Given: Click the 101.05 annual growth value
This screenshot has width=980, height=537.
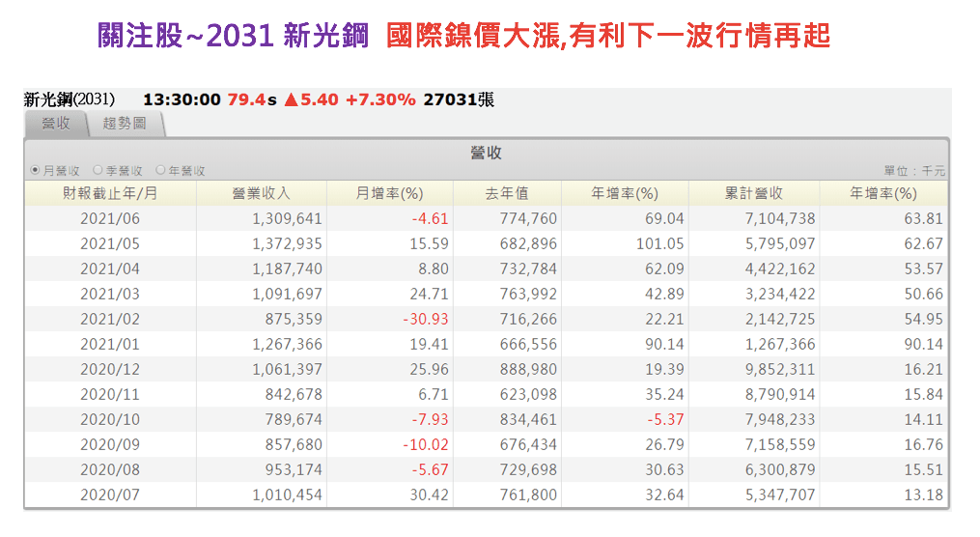Looking at the screenshot, I should (659, 243).
